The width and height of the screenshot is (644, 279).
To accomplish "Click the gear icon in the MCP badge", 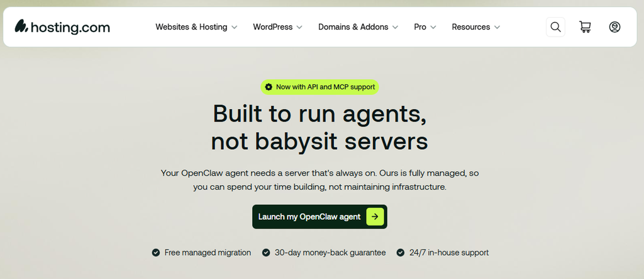I will pyautogui.click(x=269, y=87).
